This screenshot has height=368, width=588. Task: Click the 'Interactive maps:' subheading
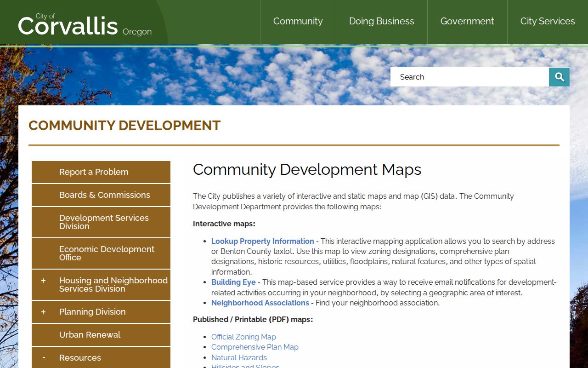tap(224, 224)
